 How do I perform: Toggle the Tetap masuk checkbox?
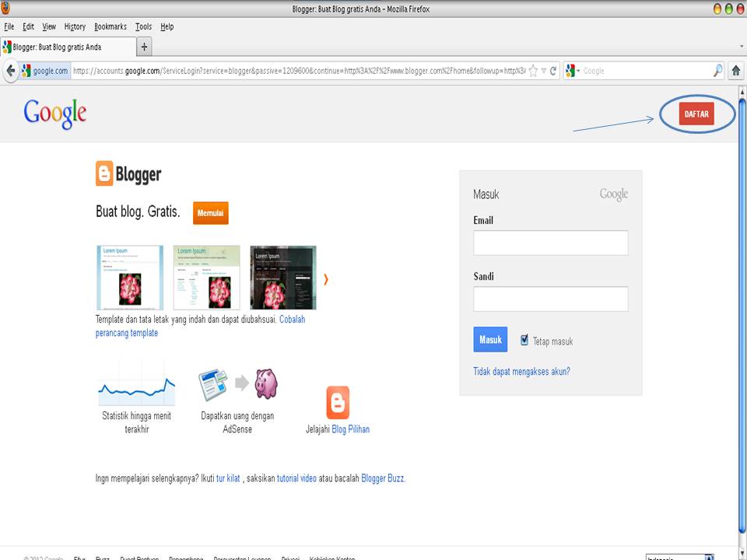pos(524,340)
